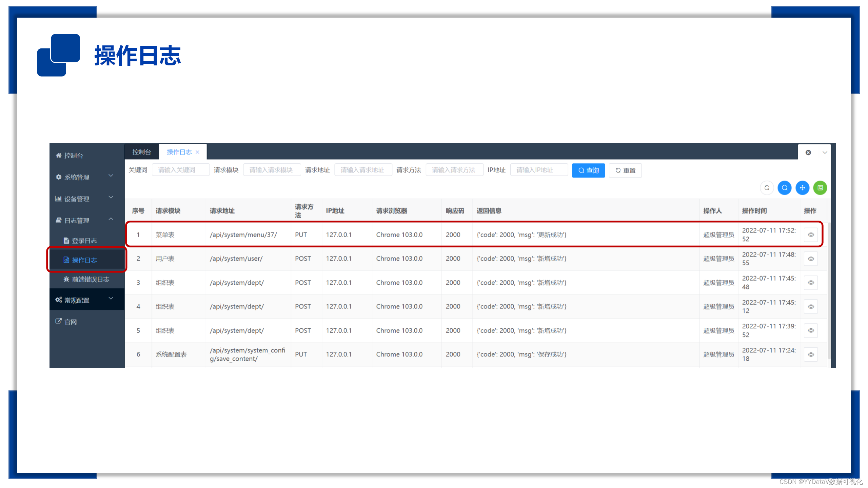Click the 重置 reset button
868x488 pixels.
pos(625,170)
